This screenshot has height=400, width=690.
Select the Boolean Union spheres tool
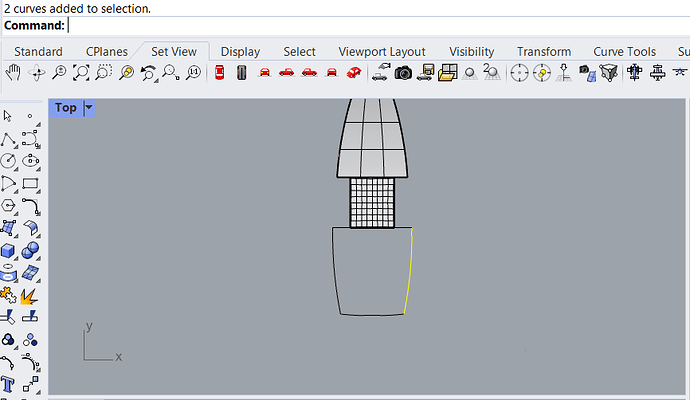click(x=30, y=251)
